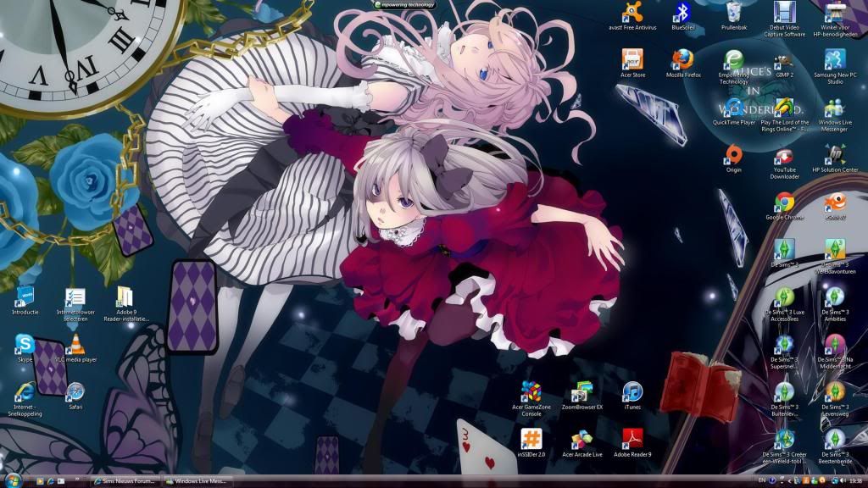Click the blue help question-mark tray icon
This screenshot has width=868, height=488.
click(x=772, y=480)
